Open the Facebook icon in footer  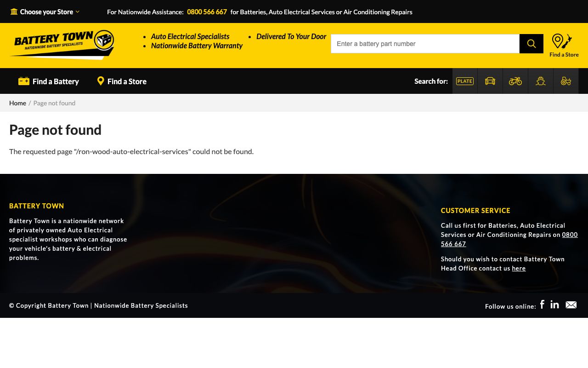542,305
